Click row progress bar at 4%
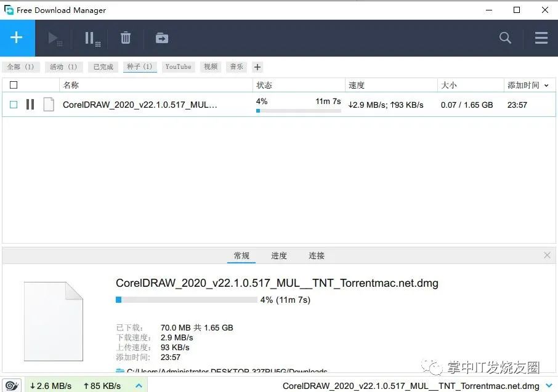The height and width of the screenshot is (392, 558). [299, 111]
